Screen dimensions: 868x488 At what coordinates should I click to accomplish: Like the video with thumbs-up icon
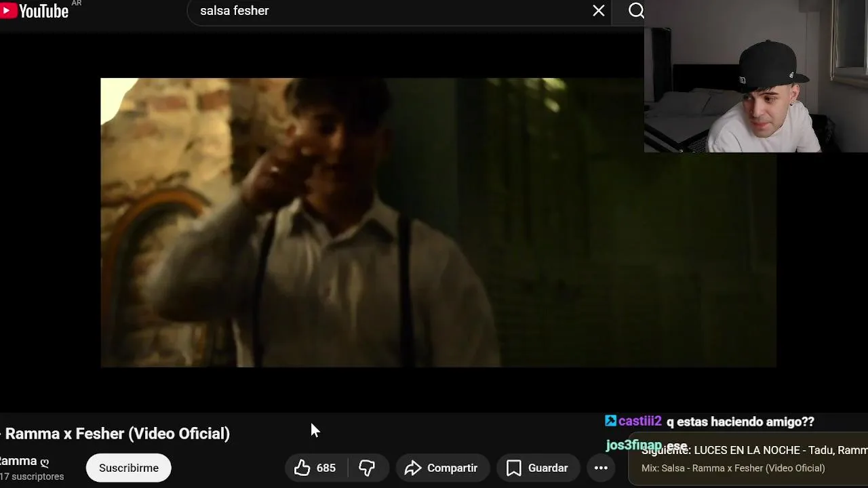(x=302, y=468)
